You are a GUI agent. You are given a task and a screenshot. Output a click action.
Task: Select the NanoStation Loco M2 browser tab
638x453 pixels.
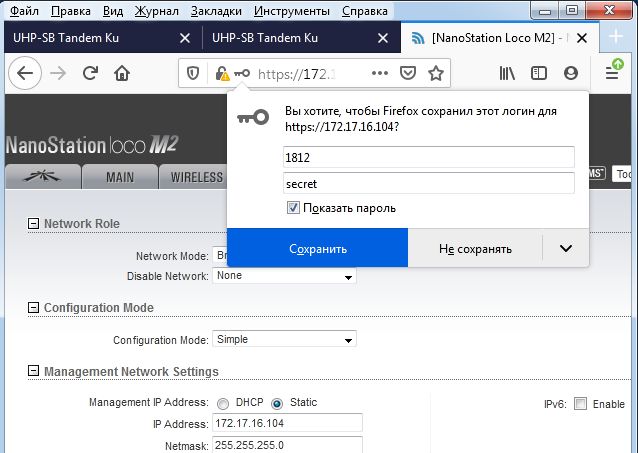[x=500, y=38]
